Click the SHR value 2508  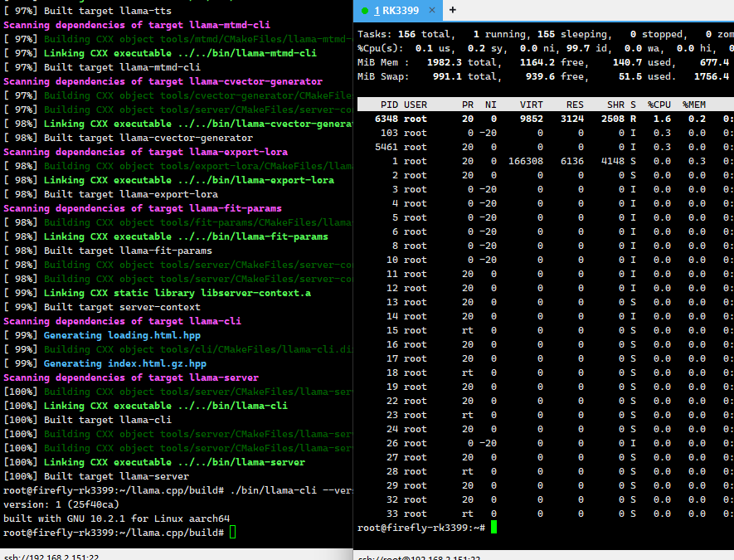point(613,119)
